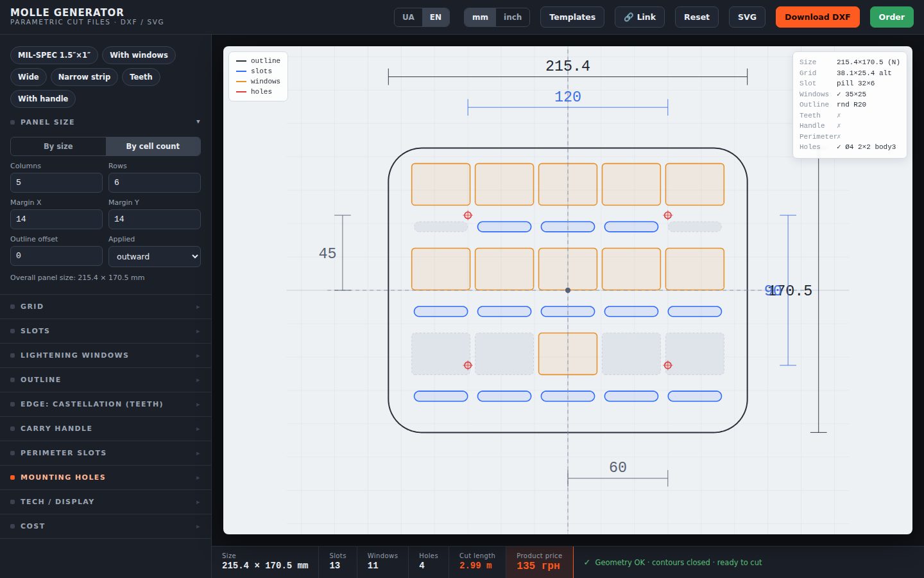Viewport: 924px width, 578px height.
Task: Apply the With windows preset
Action: click(139, 55)
